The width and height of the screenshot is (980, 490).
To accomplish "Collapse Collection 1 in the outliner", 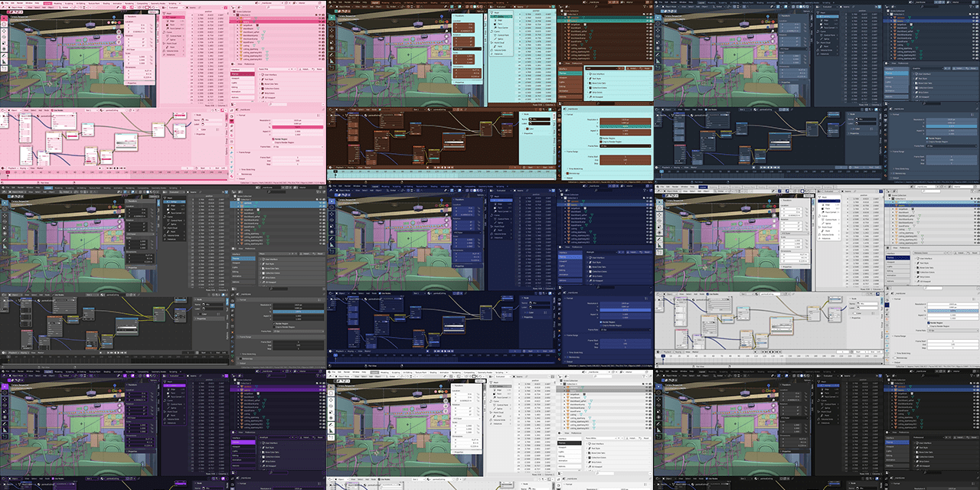I will [234, 15].
